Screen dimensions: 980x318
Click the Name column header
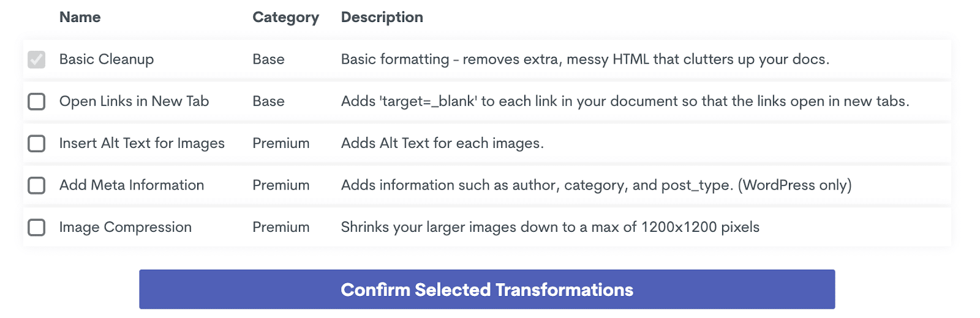click(x=80, y=17)
